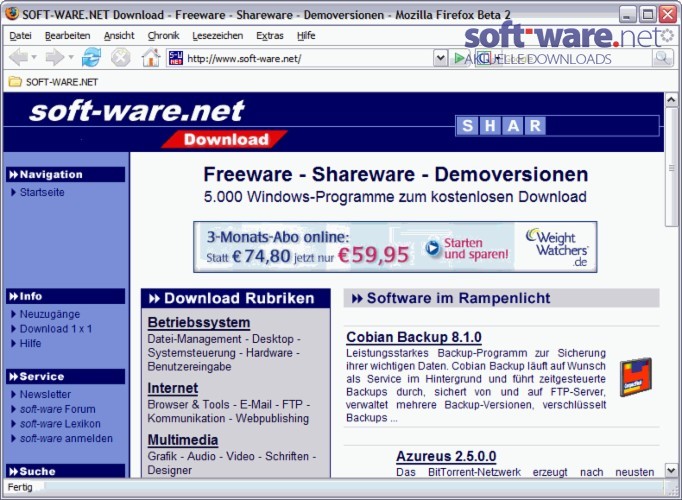The height and width of the screenshot is (500, 682).
Task: Click the Forward arrow toolbar button
Action: [54, 57]
